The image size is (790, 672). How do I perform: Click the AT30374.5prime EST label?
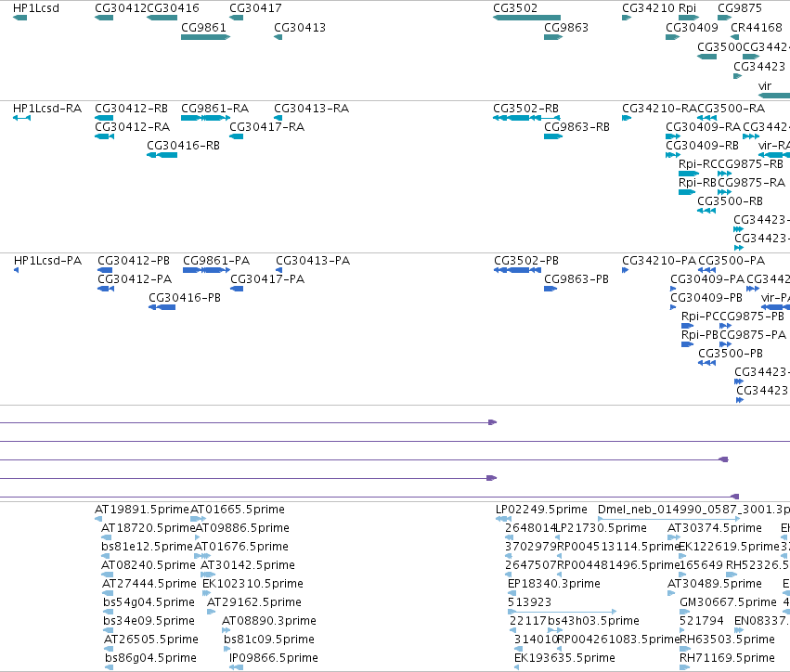click(x=715, y=528)
